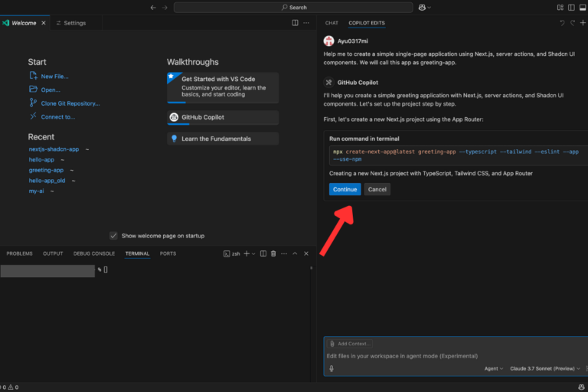Click Add Context in chat input
The height and width of the screenshot is (392, 588).
pos(350,344)
